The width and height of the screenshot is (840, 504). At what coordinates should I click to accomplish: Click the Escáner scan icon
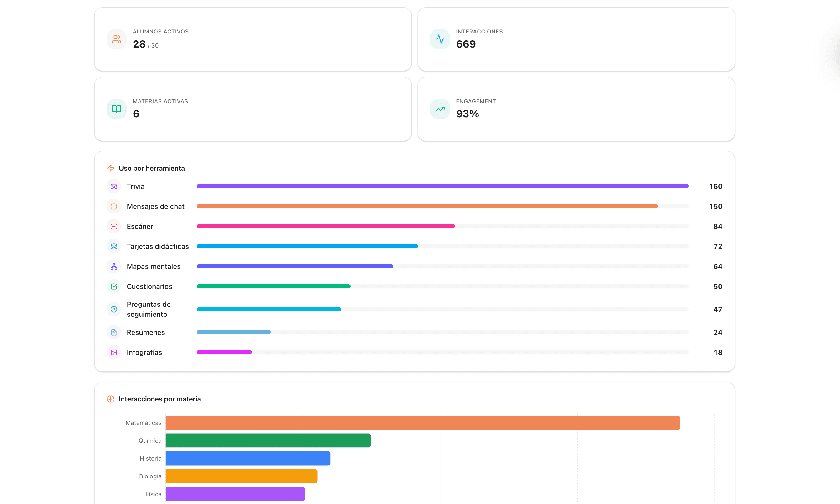tap(114, 227)
